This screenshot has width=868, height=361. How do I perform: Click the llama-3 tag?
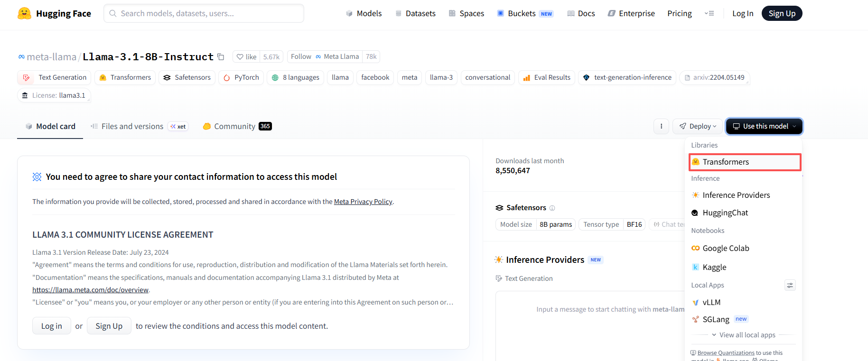[x=441, y=77]
